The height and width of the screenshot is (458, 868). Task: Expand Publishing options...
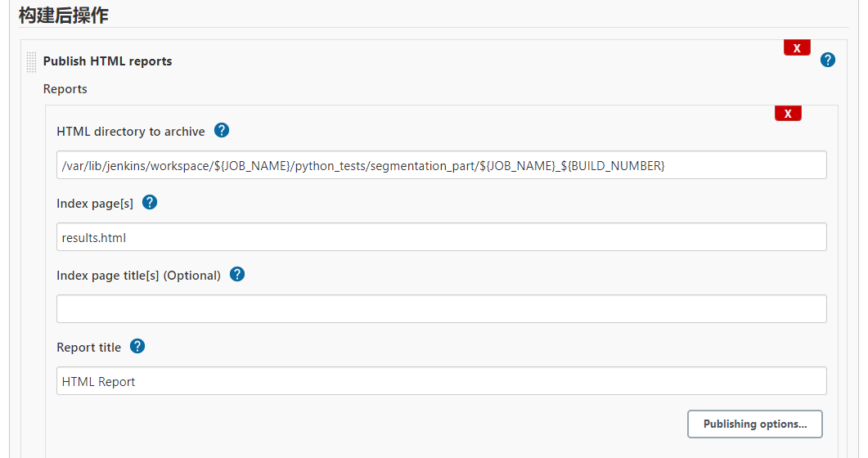[754, 424]
